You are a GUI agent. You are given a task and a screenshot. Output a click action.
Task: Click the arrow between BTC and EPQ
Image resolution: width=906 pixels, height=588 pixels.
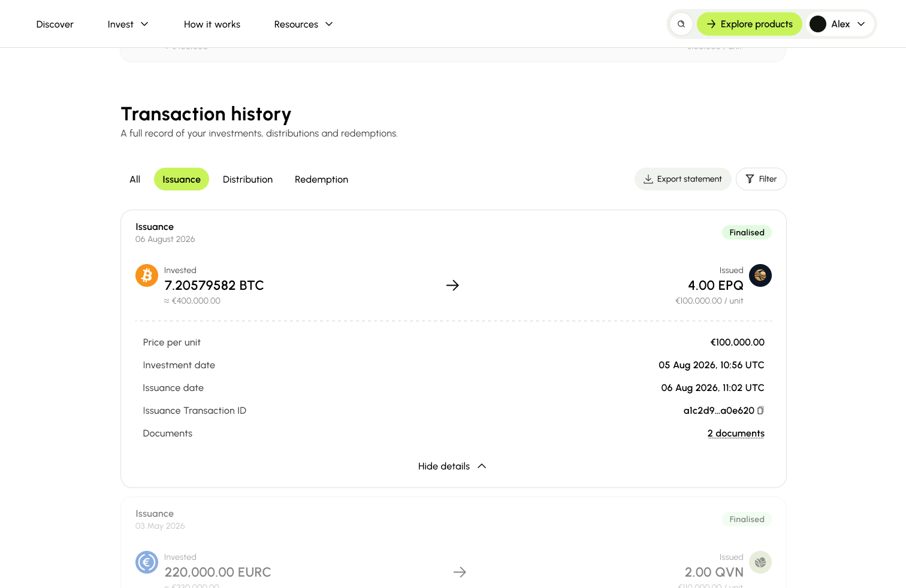[x=452, y=286]
